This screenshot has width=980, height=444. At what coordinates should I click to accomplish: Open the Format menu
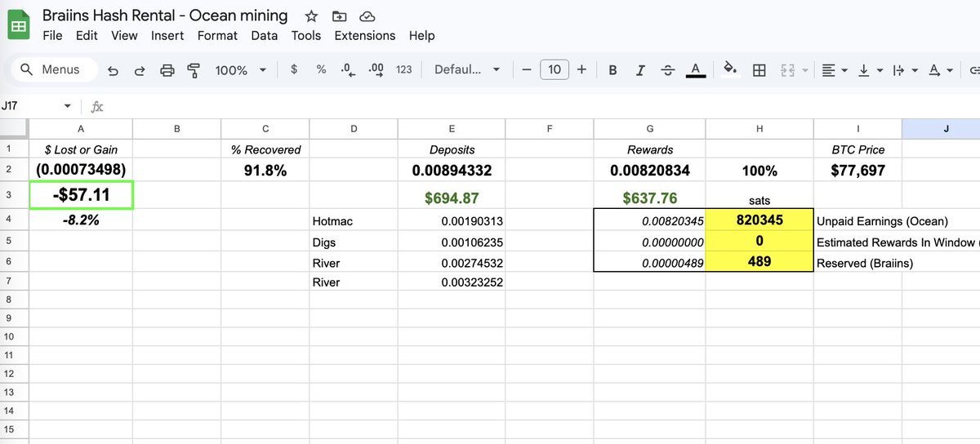(x=217, y=36)
